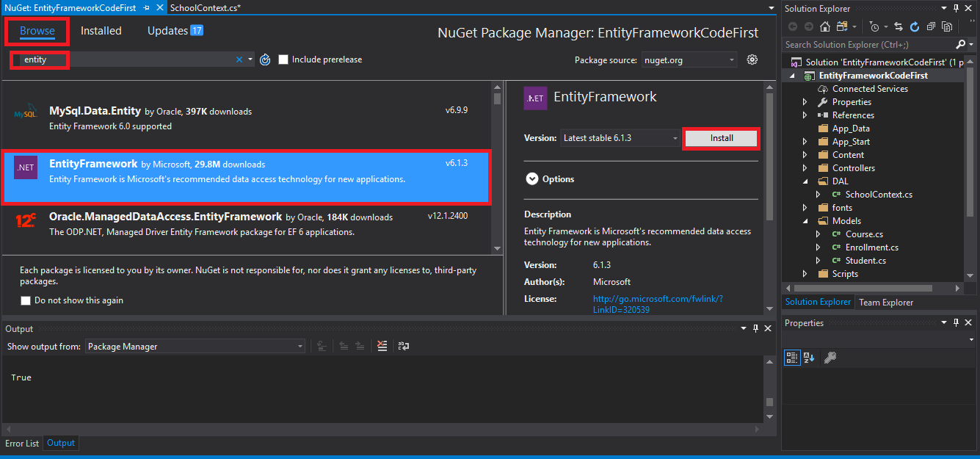The image size is (980, 459).
Task: Open package search history dropdown arrow
Action: 250,59
